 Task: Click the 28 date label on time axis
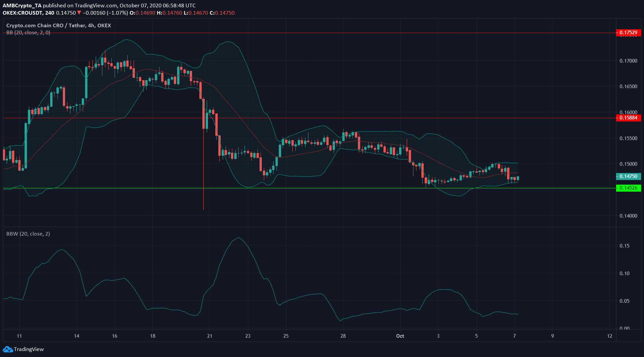(343, 336)
